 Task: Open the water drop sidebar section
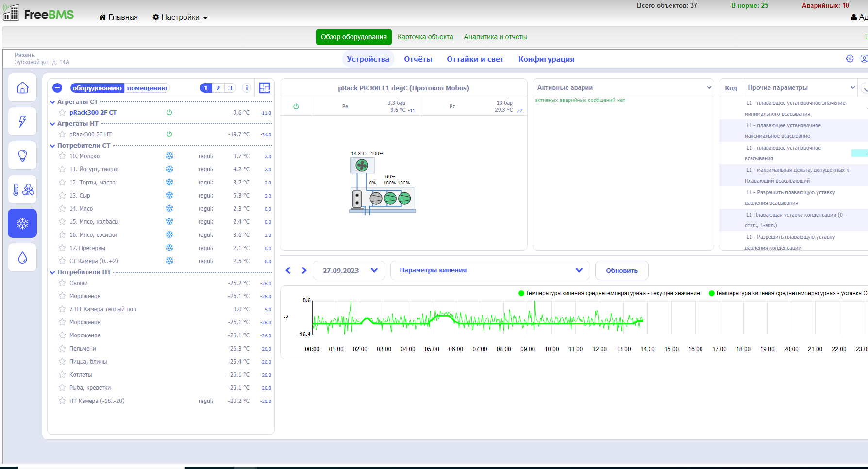coord(22,257)
